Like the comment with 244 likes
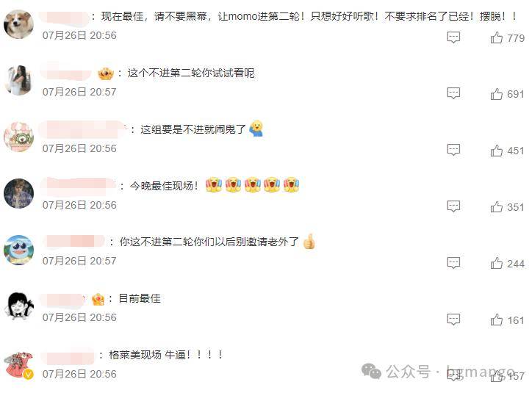The width and height of the screenshot is (532, 393). (x=497, y=263)
